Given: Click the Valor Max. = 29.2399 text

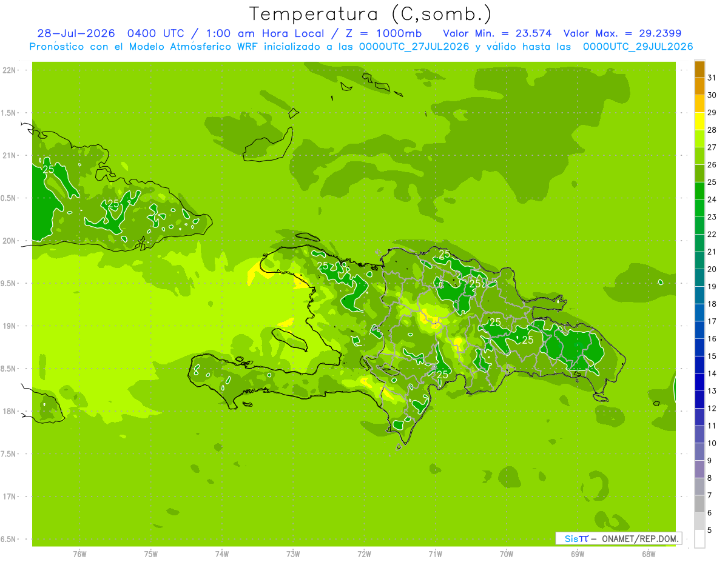Looking at the screenshot, I should click(626, 33).
